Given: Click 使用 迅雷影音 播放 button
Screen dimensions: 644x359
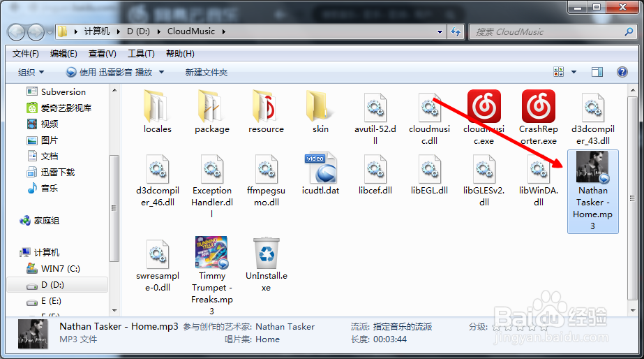Looking at the screenshot, I should click(110, 73).
